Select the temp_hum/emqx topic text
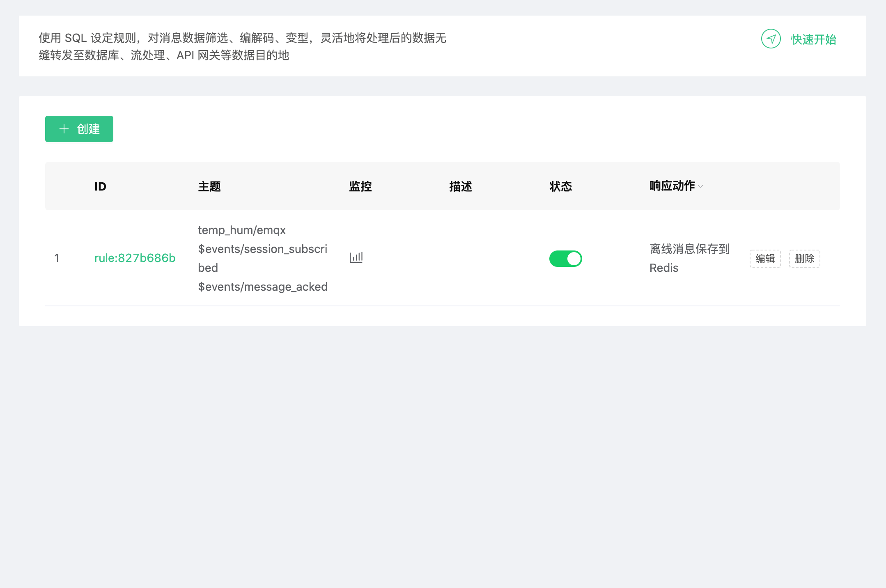The height and width of the screenshot is (588, 886). [x=241, y=230]
